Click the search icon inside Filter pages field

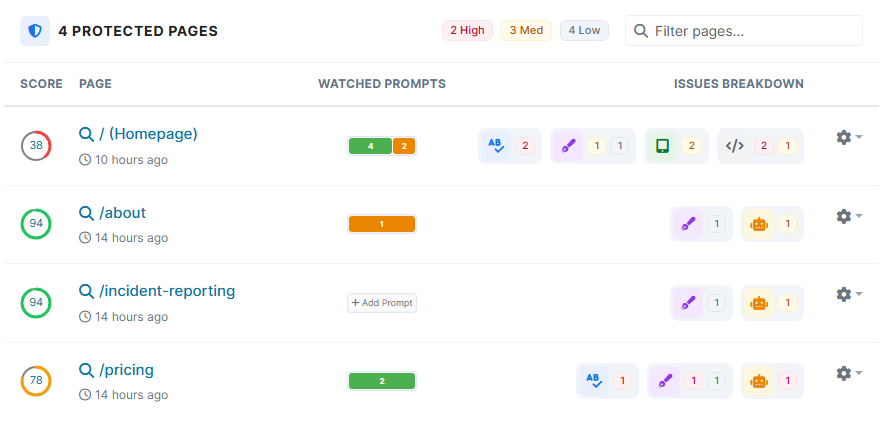[641, 31]
